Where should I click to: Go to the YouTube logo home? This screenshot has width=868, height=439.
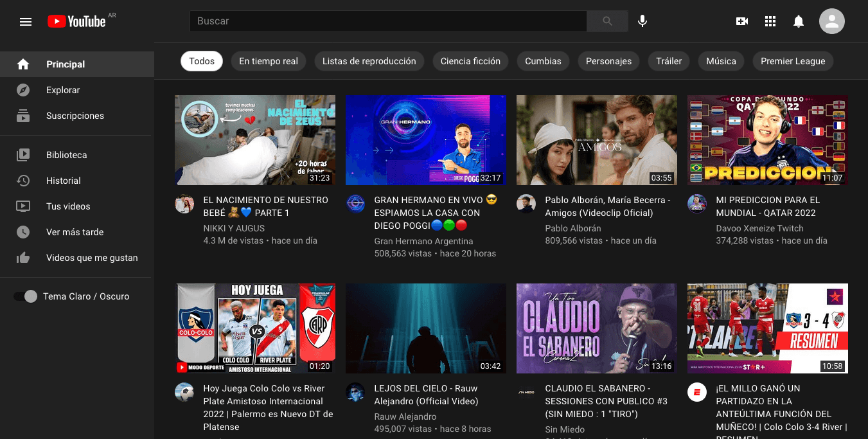pyautogui.click(x=76, y=22)
